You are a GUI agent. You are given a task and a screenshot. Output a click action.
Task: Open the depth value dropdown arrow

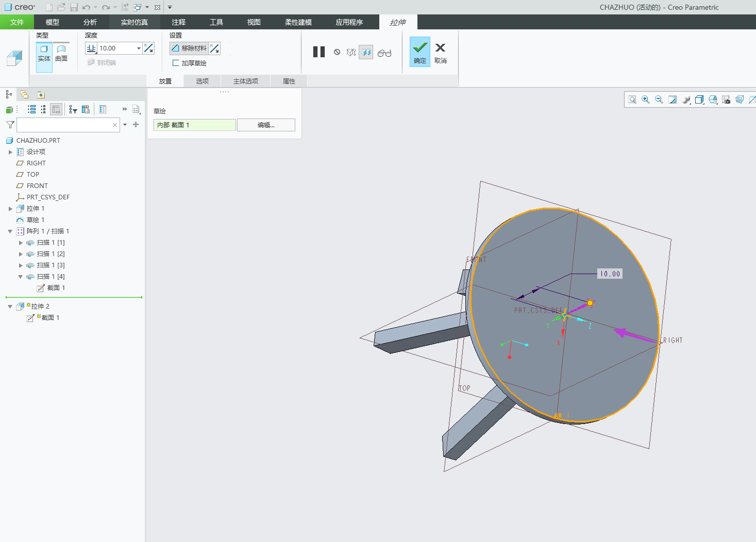click(x=139, y=48)
